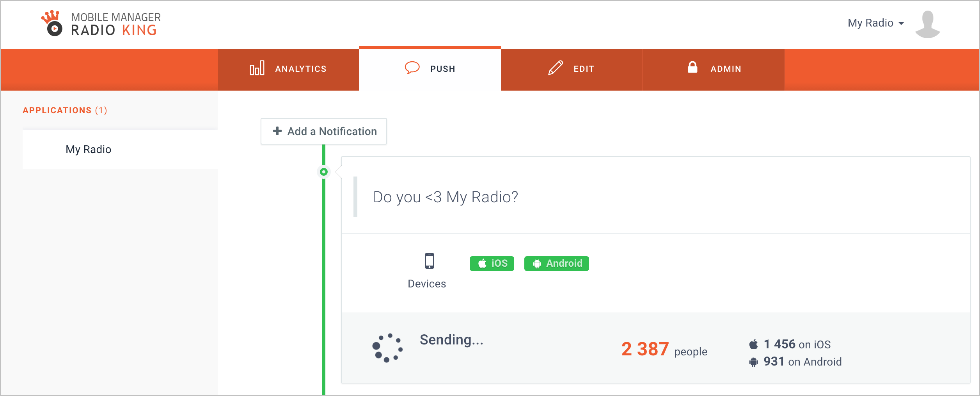The width and height of the screenshot is (980, 396).
Task: Switch to the Analytics tab
Action: 288,70
